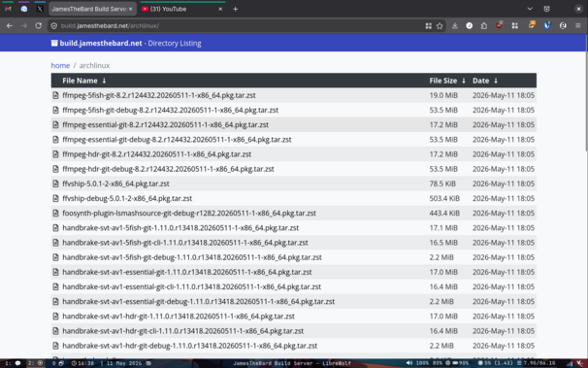Click handbrake-svt-av1-5fish-git-cli package link
Image resolution: width=588 pixels, height=368 pixels.
(x=185, y=243)
